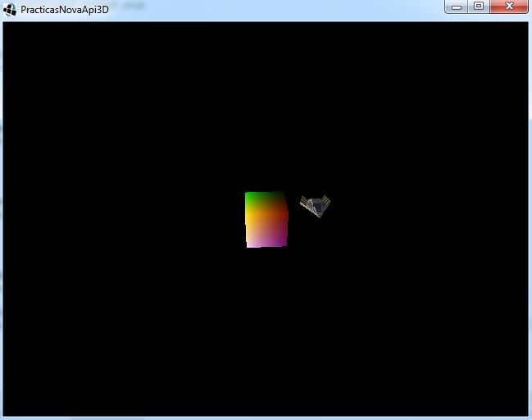The height and width of the screenshot is (420, 532).
Task: Close the PracticasNovaApi3D window
Action: click(509, 7)
